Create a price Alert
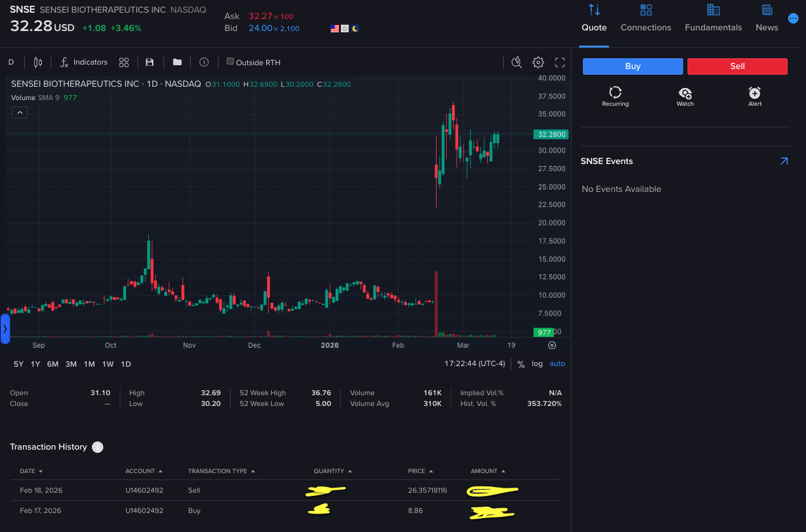806x532 pixels. 755,97
